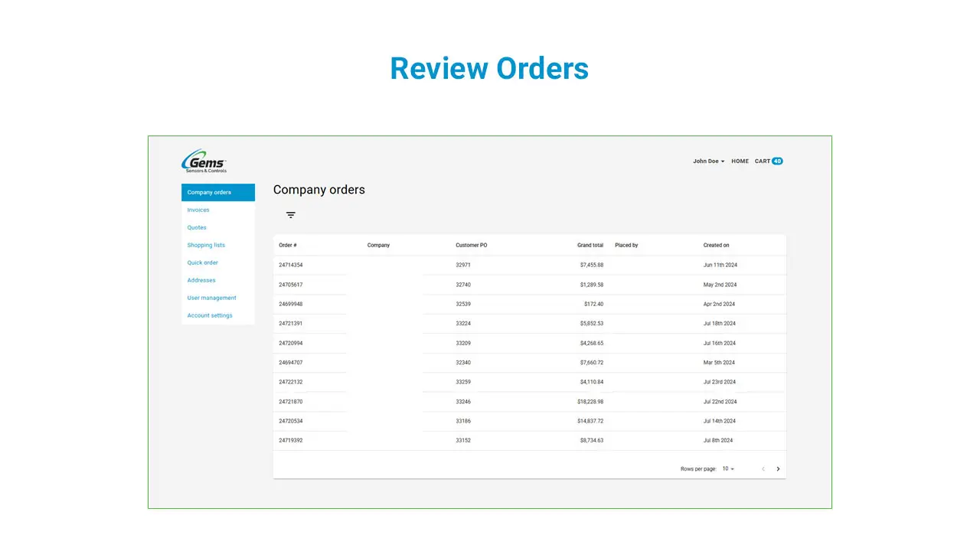Viewport: 980px width, 551px height.
Task: Click the date May 2nd 2024
Action: 720,285
